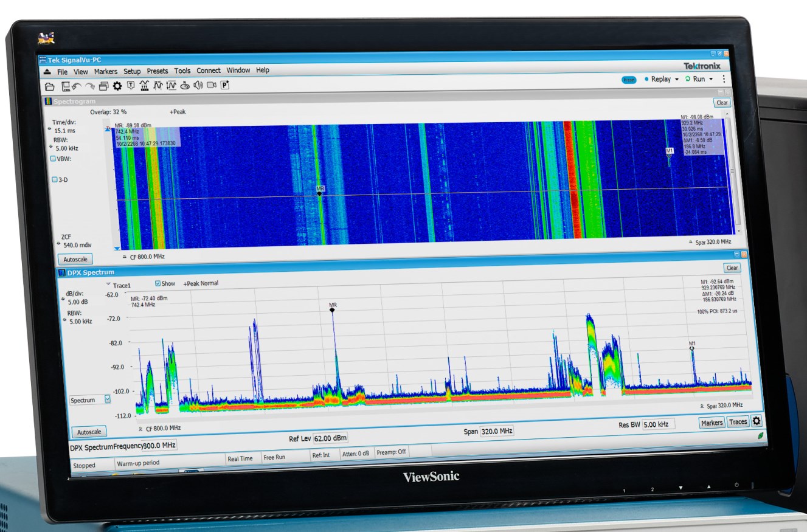Click the undo arrow icon
807x532 pixels.
click(x=77, y=86)
